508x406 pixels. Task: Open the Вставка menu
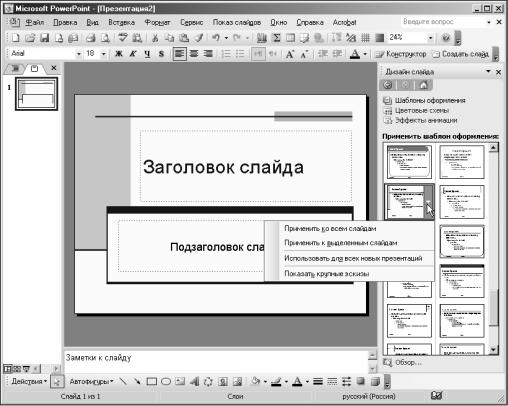pos(121,22)
